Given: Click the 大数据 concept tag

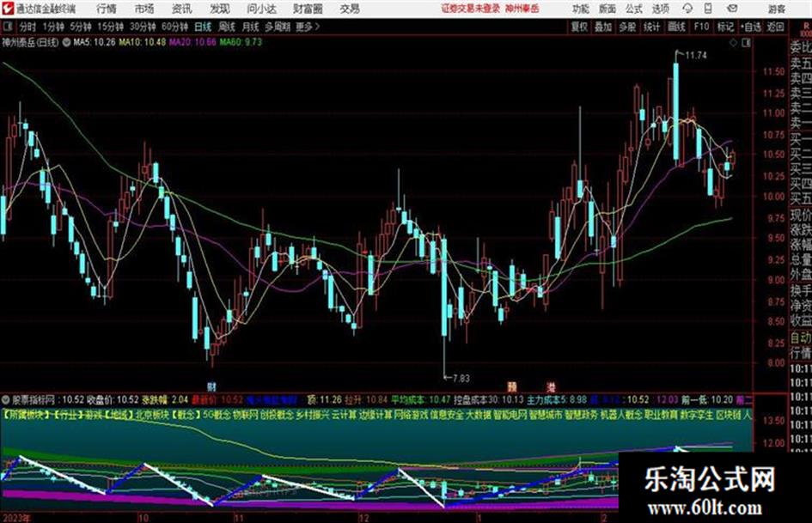Looking at the screenshot, I should pos(478,416).
